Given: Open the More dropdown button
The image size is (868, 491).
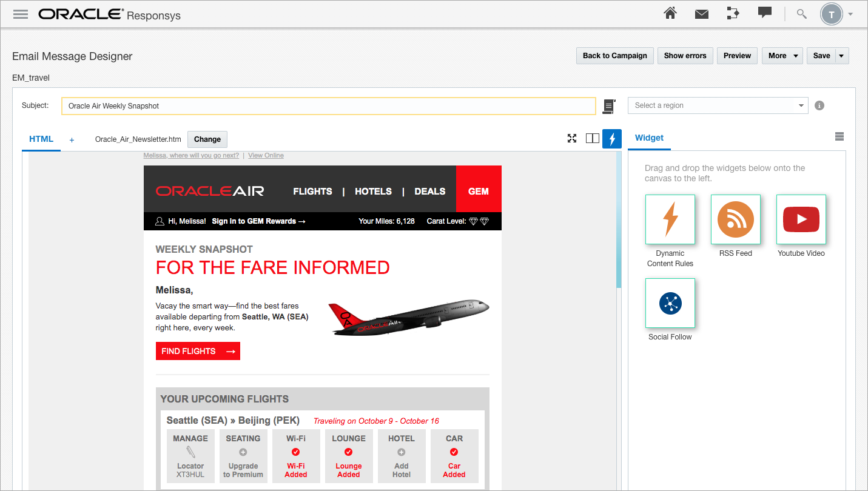Looking at the screenshot, I should pyautogui.click(x=782, y=56).
